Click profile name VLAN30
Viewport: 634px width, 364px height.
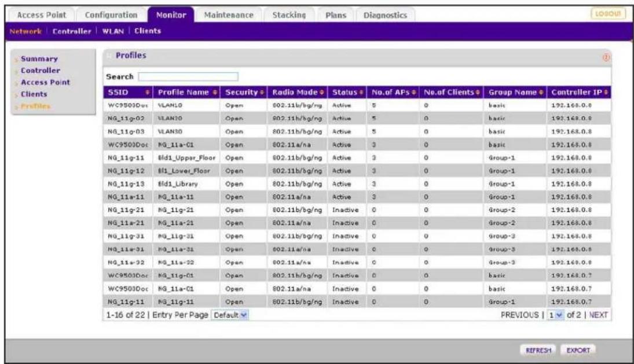tap(170, 132)
